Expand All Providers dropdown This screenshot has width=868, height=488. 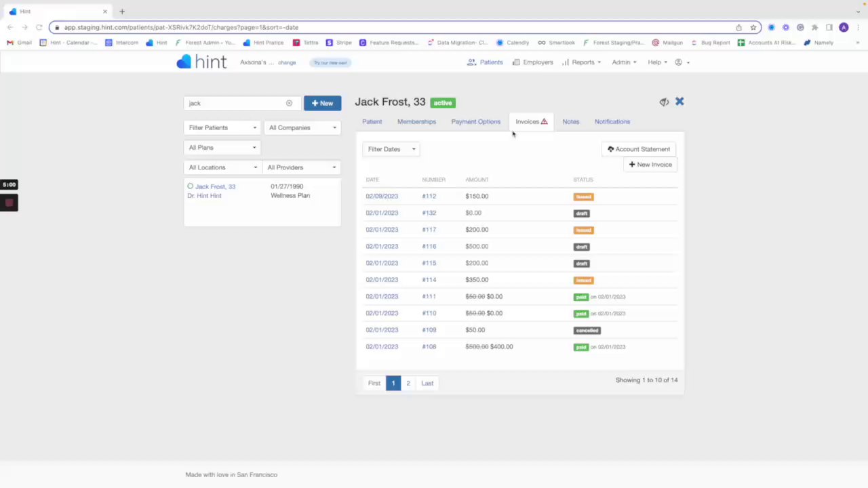301,167
